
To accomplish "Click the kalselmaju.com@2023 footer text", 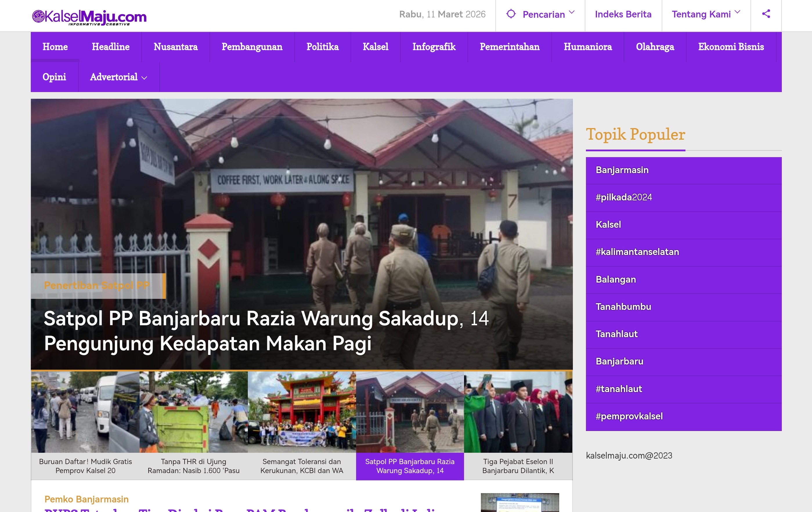I will [x=629, y=456].
